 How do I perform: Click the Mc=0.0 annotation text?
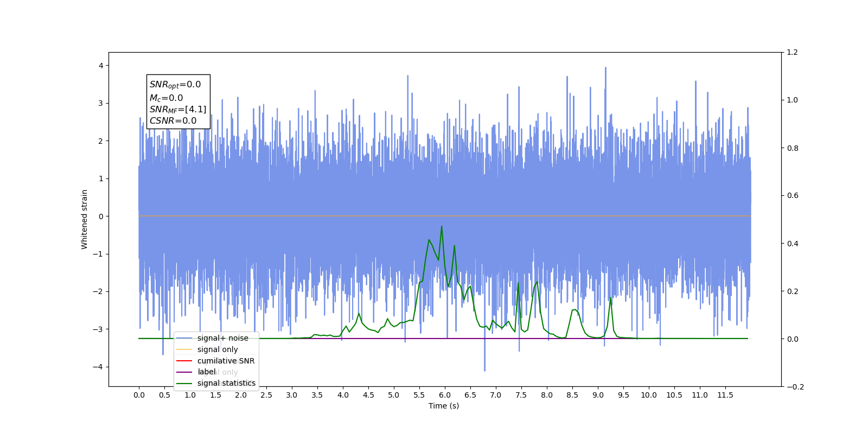pos(167,98)
